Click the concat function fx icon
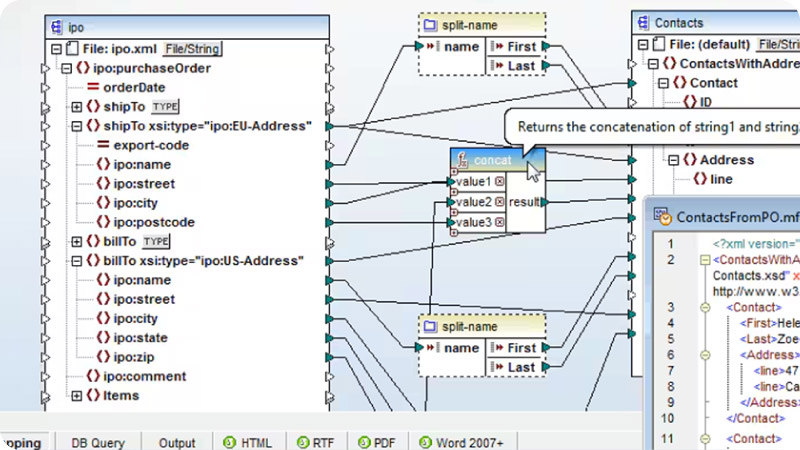 pyautogui.click(x=462, y=160)
